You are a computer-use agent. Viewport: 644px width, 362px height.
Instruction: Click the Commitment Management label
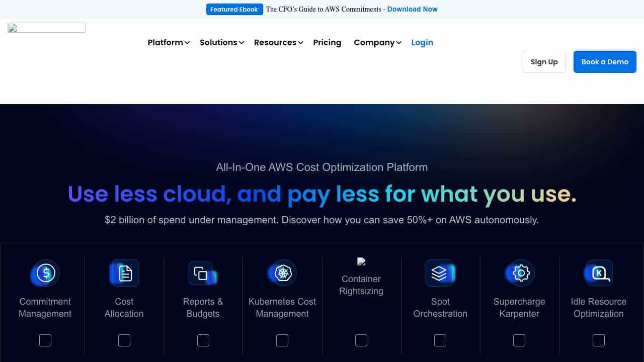[x=45, y=308]
